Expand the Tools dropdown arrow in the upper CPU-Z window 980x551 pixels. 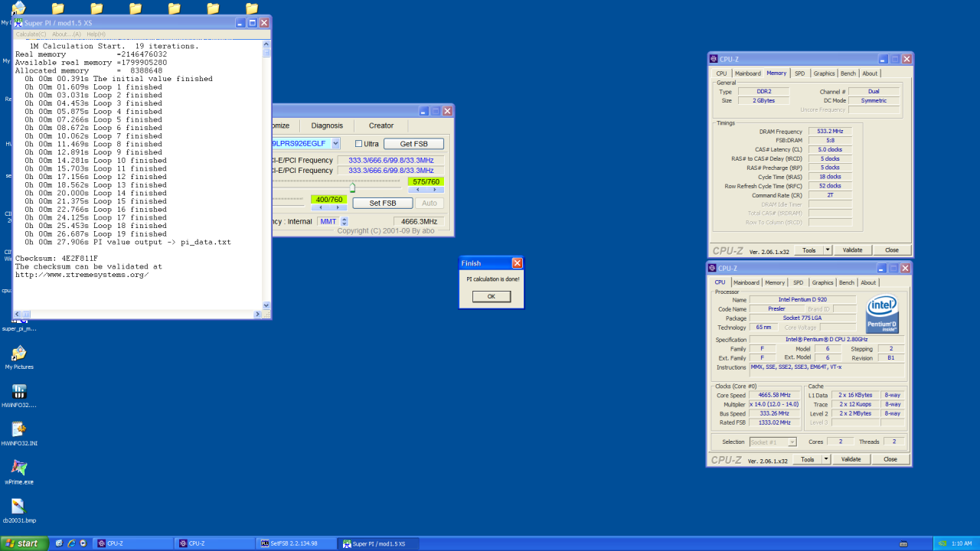point(828,250)
